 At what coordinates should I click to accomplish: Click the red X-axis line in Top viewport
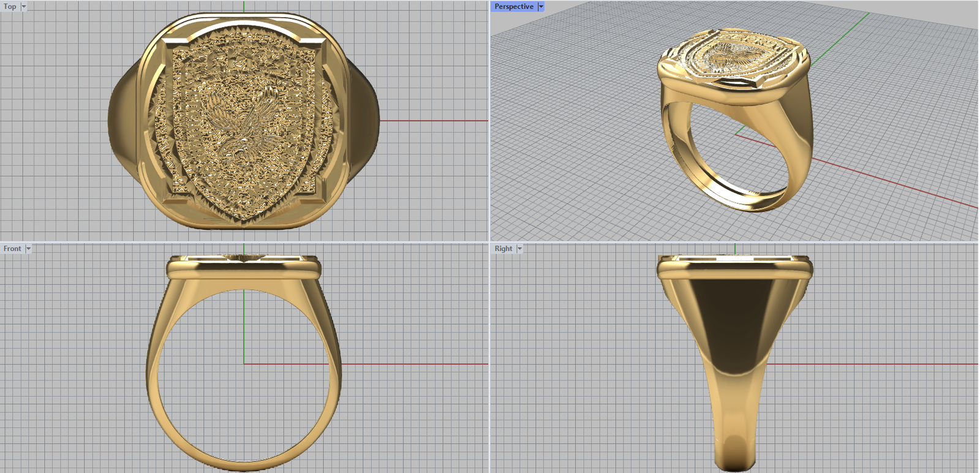click(x=435, y=121)
